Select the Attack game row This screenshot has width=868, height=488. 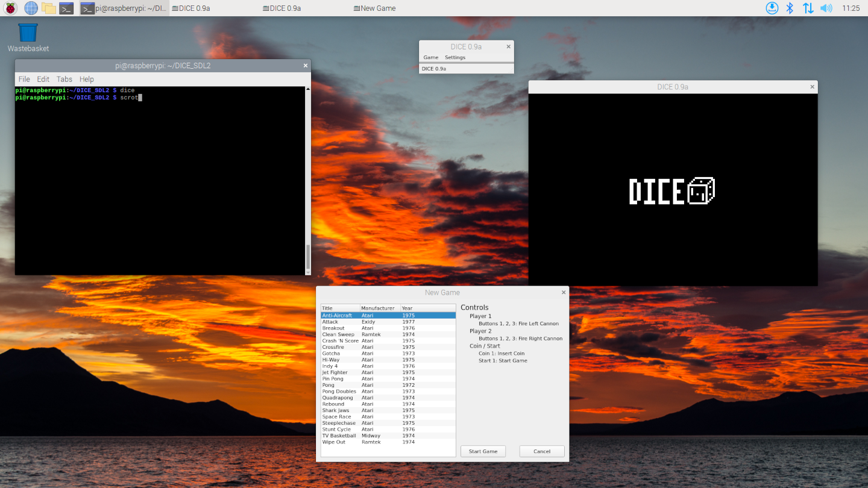[x=388, y=322]
